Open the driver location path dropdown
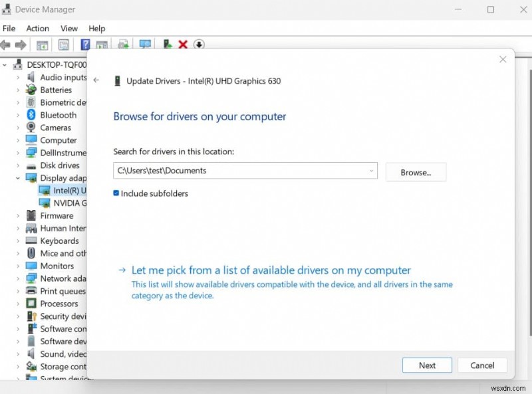The width and height of the screenshot is (532, 394). (x=371, y=170)
